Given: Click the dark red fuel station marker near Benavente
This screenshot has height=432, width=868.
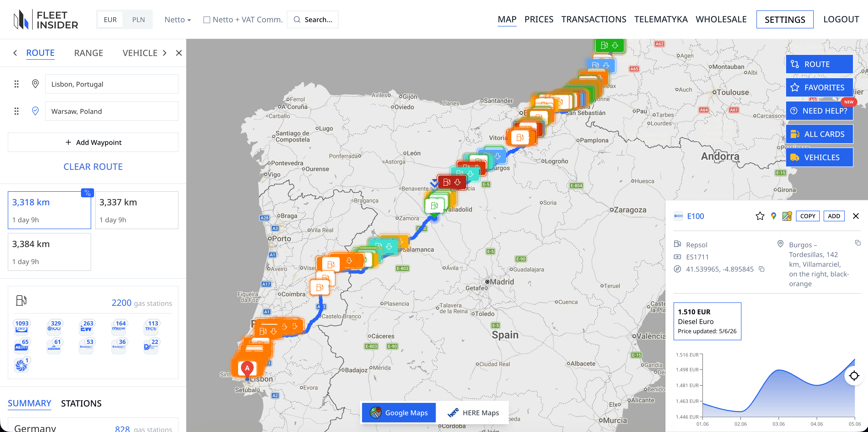Looking at the screenshot, I should pos(452,182).
